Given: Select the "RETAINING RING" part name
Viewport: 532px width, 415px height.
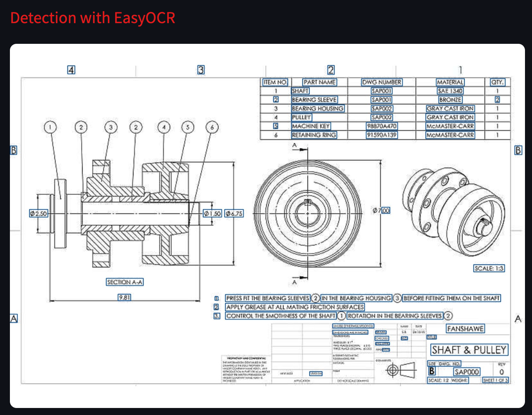Looking at the screenshot, I should click(x=314, y=135).
